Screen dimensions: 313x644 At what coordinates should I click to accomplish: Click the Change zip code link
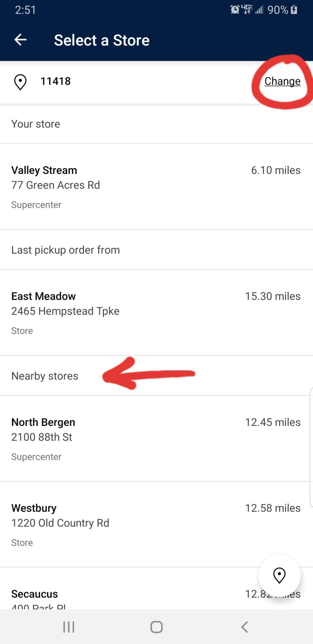[x=282, y=81]
